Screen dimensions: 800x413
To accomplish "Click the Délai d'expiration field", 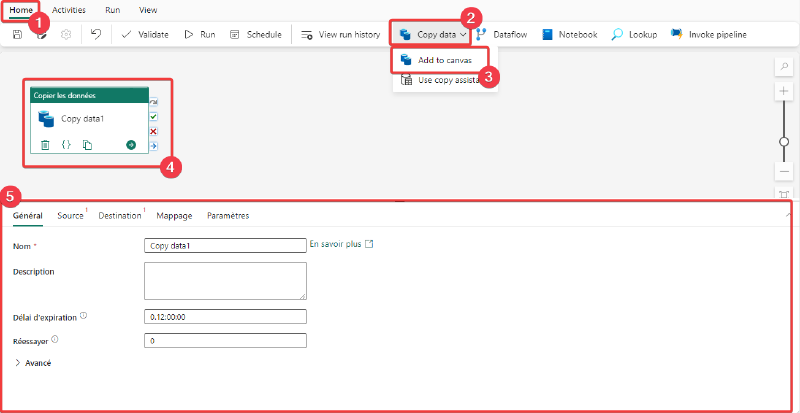I will (226, 317).
